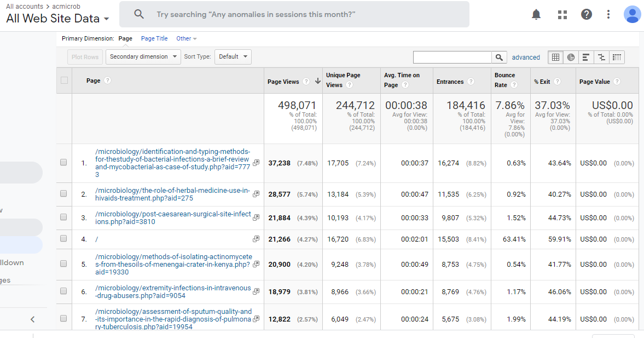The width and height of the screenshot is (644, 338).
Task: Switch to the comparison view icon
Action: [x=601, y=57]
